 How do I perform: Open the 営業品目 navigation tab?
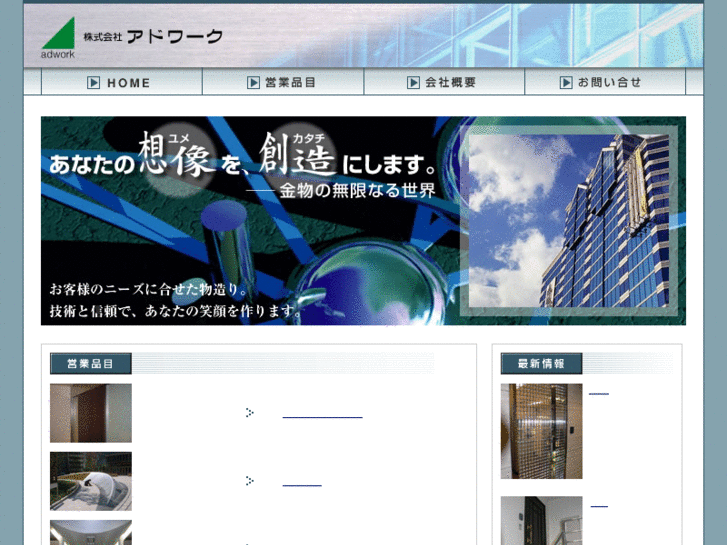pyautogui.click(x=283, y=83)
